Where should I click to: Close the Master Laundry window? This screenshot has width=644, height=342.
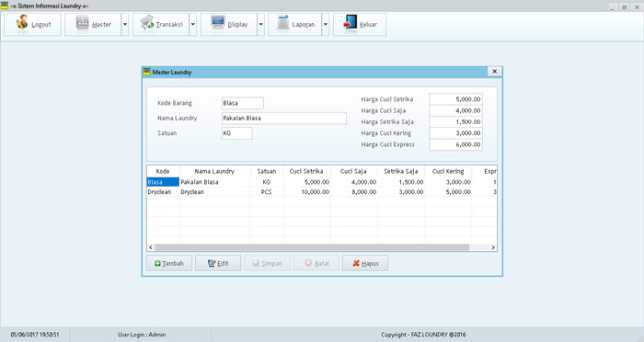[495, 72]
